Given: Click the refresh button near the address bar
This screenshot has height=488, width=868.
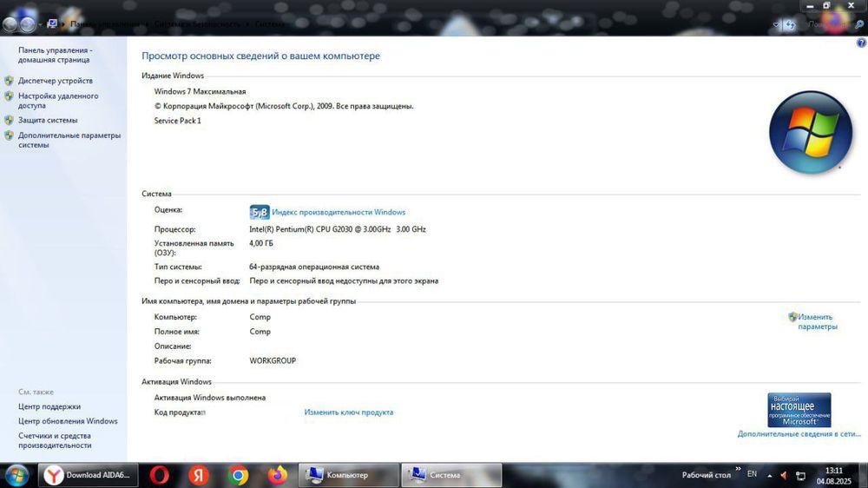Looking at the screenshot, I should click(790, 24).
